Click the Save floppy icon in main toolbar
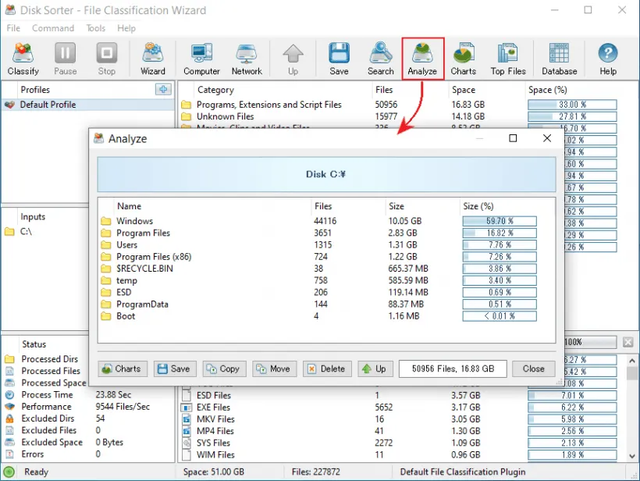Screen dimensions: 640x481 coord(339,59)
